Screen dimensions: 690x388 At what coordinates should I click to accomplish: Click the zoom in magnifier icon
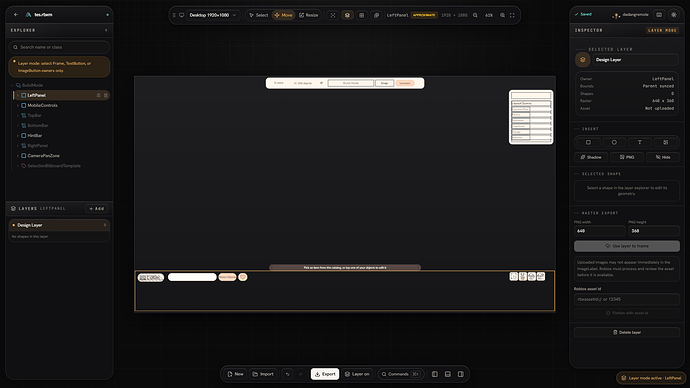pos(502,15)
